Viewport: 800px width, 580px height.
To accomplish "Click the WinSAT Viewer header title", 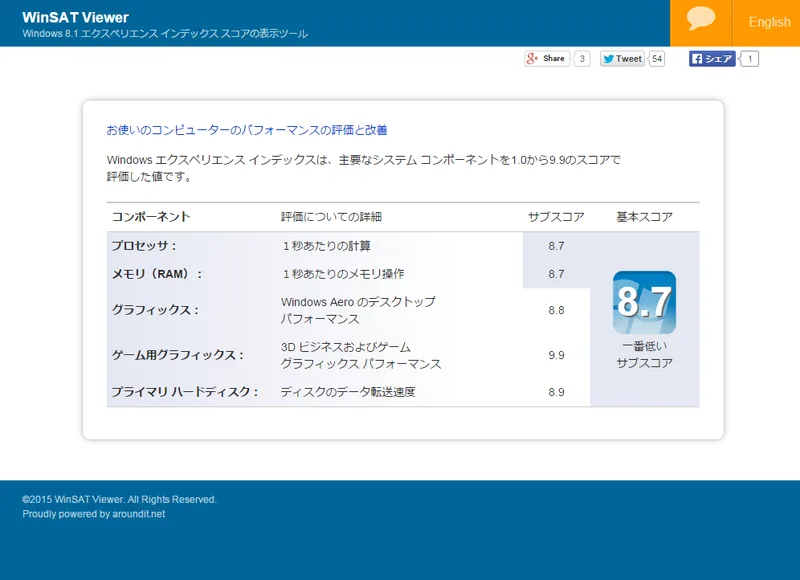I will pyautogui.click(x=73, y=17).
